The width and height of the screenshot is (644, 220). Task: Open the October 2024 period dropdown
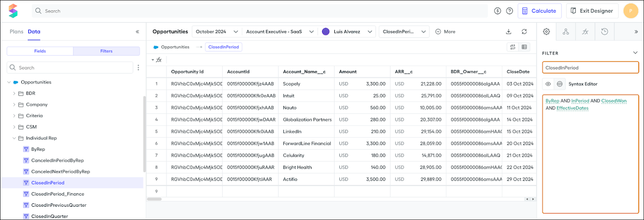pyautogui.click(x=217, y=31)
